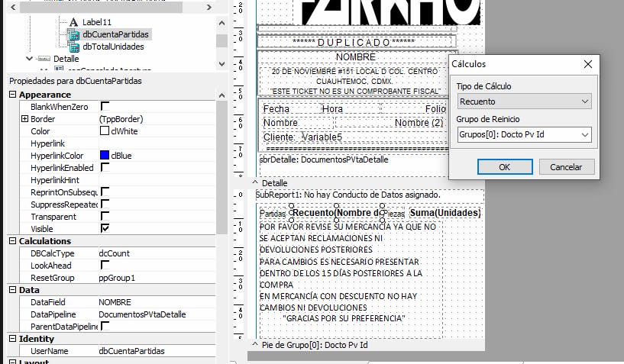
Task: Select the Partidas label in design
Action: pyautogui.click(x=273, y=214)
